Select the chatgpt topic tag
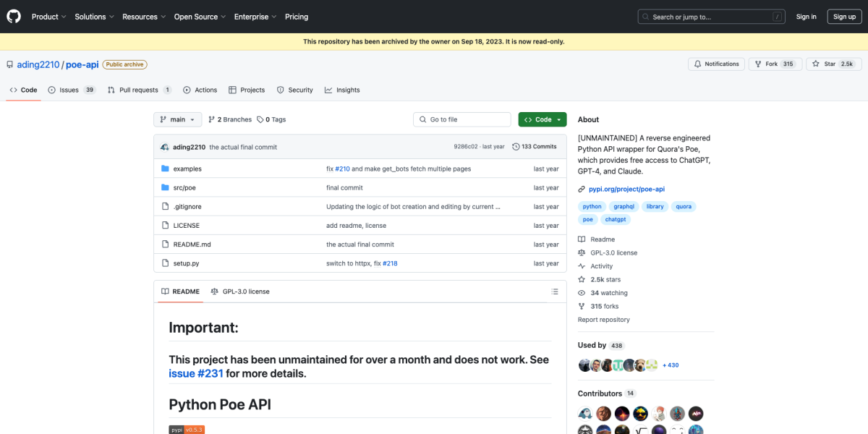This screenshot has height=434, width=868. pos(616,219)
